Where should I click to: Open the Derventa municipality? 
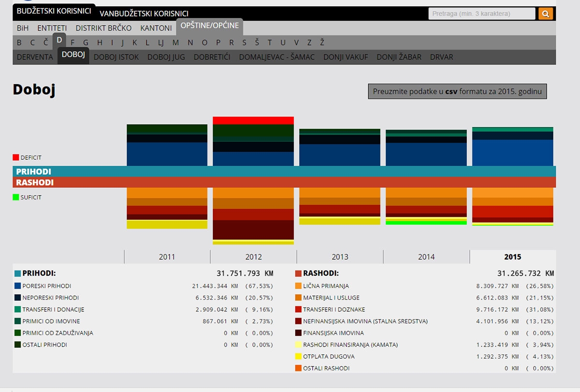(35, 57)
